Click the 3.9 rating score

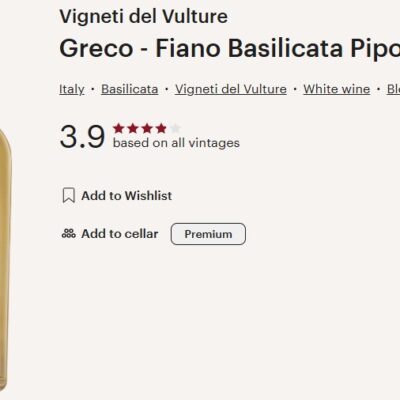[82, 137]
